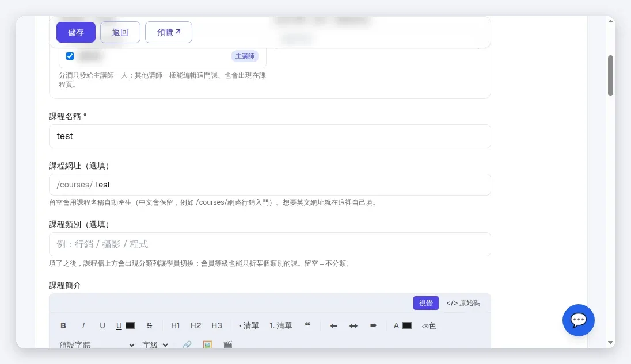The height and width of the screenshot is (364, 631).
Task: Click the 儲存 save button
Action: click(75, 32)
